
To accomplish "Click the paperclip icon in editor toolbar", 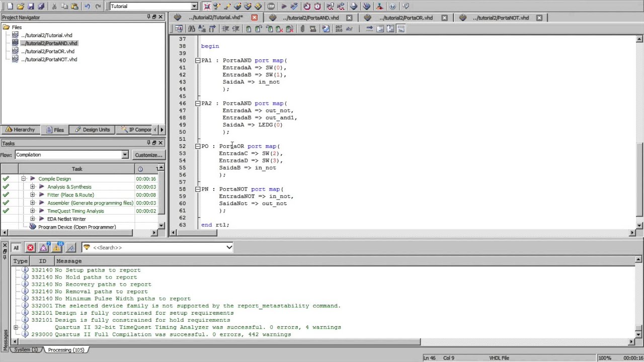I will point(302,29).
